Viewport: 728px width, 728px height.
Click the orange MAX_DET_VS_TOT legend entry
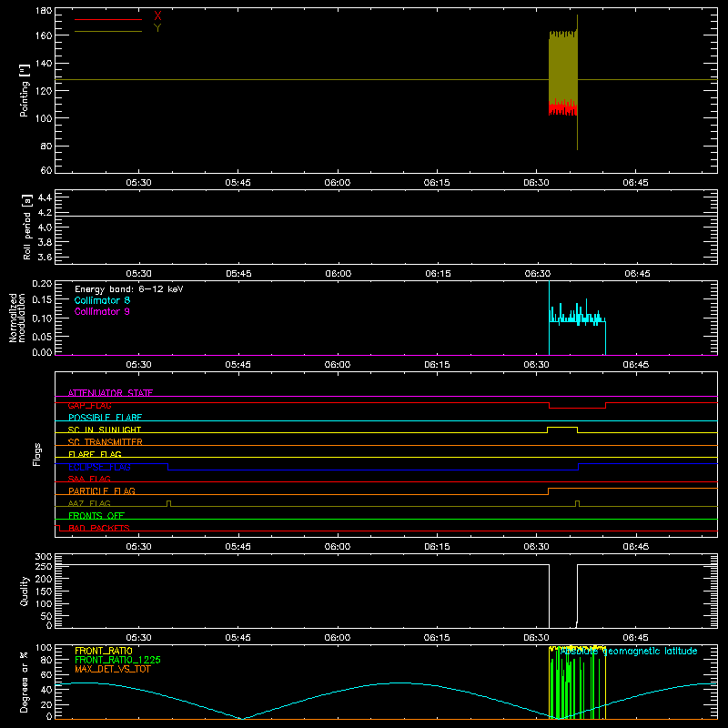point(112,669)
